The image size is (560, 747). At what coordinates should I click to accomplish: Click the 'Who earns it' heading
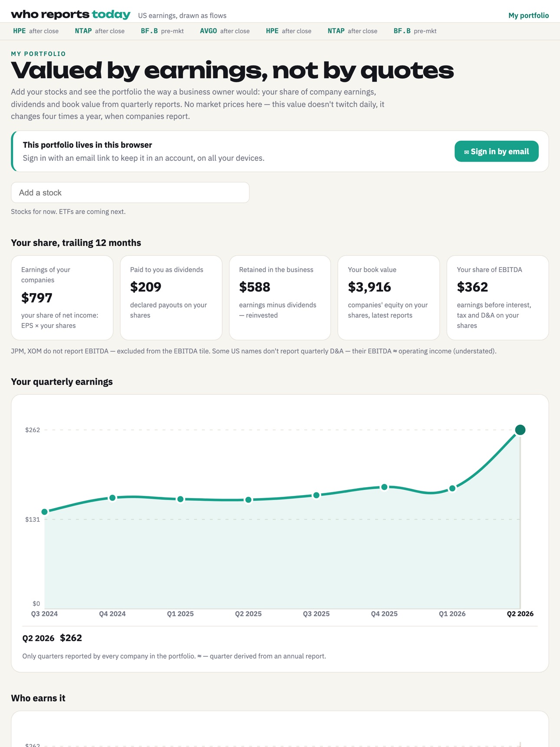click(38, 698)
